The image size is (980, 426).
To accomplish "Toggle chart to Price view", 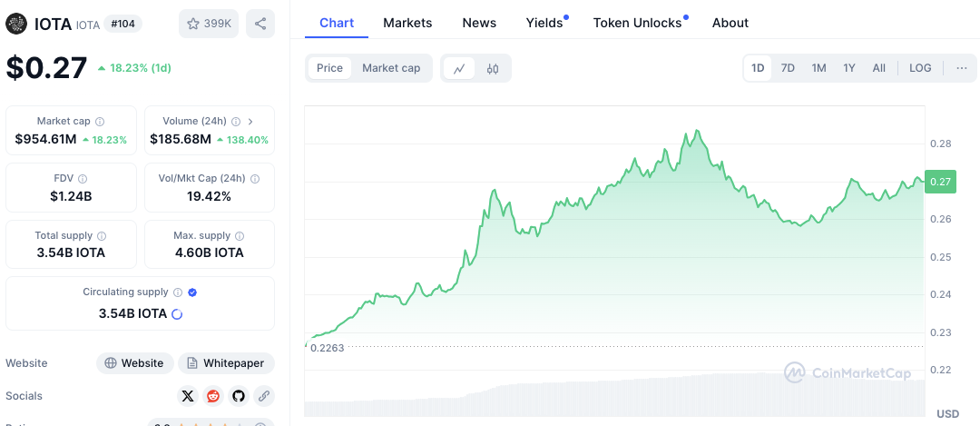I will (x=329, y=68).
